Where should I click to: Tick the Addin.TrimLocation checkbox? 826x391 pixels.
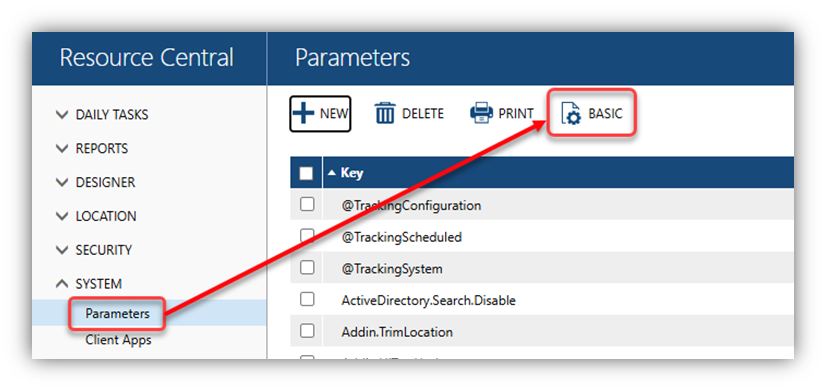pyautogui.click(x=307, y=331)
